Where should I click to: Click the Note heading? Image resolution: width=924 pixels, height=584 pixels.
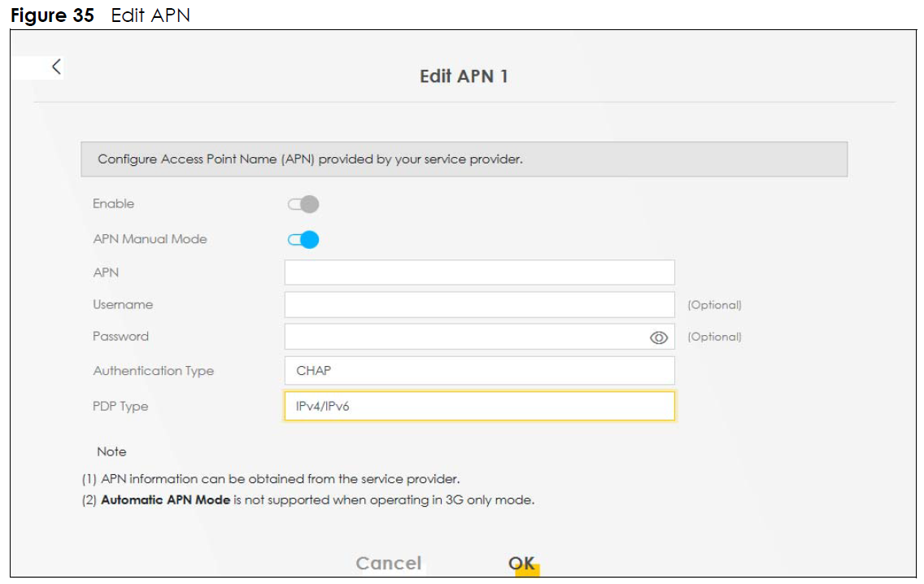point(112,451)
